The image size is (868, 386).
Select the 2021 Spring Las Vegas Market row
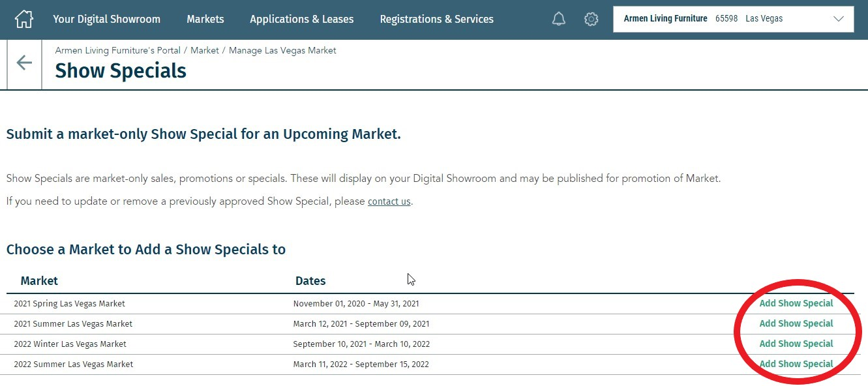point(430,304)
